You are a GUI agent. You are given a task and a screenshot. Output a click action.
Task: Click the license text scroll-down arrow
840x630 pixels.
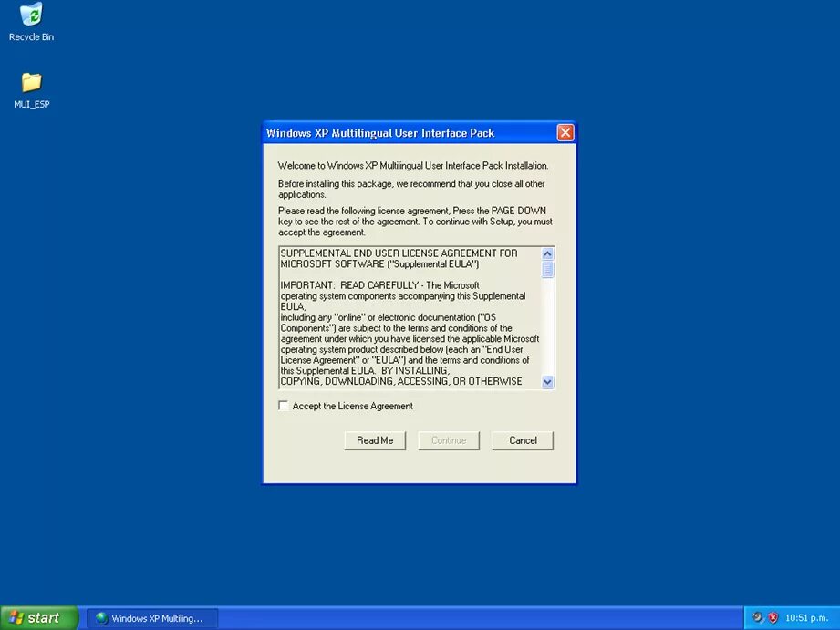coord(547,382)
